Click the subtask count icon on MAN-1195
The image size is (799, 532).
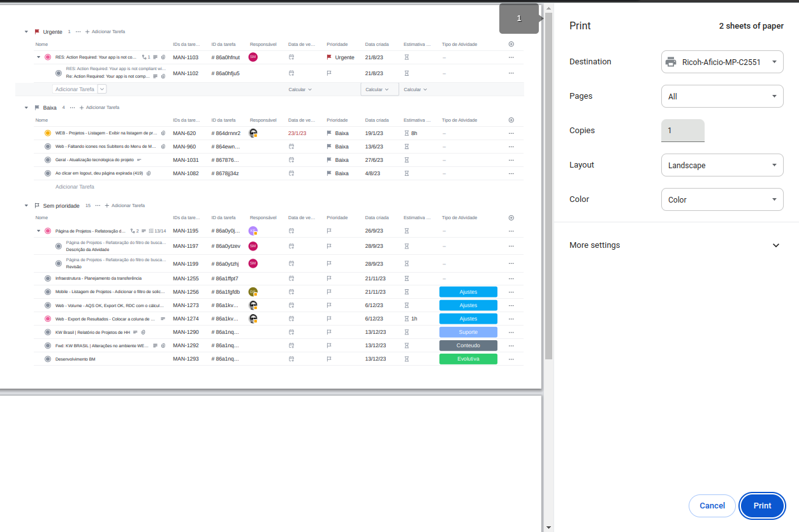tap(134, 231)
